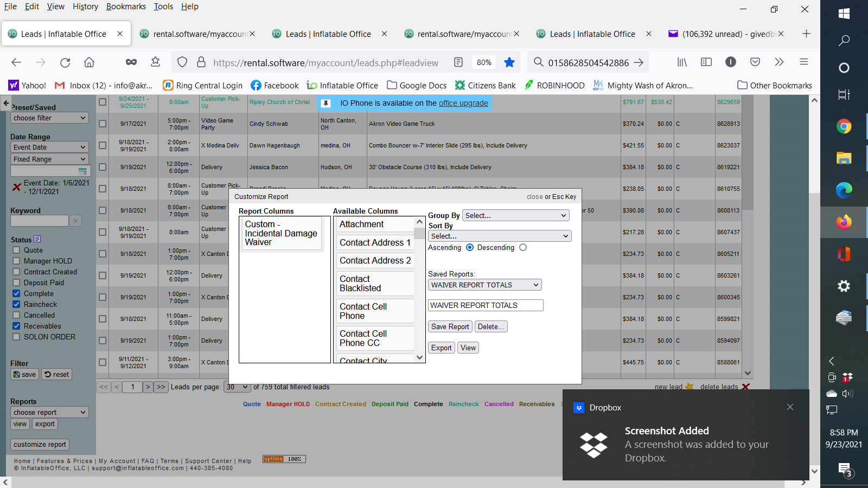Open the Event Date dropdown in Date Range
Image resolution: width=868 pixels, height=488 pixels.
click(49, 147)
